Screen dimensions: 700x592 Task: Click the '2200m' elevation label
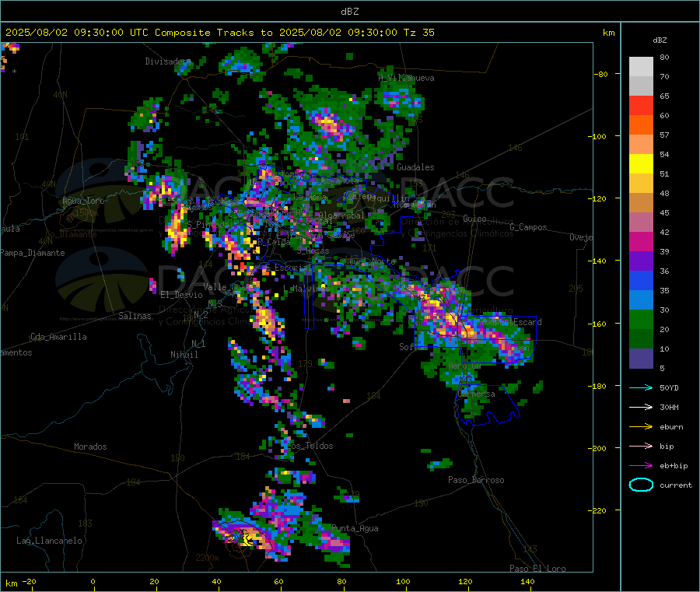pyautogui.click(x=207, y=558)
